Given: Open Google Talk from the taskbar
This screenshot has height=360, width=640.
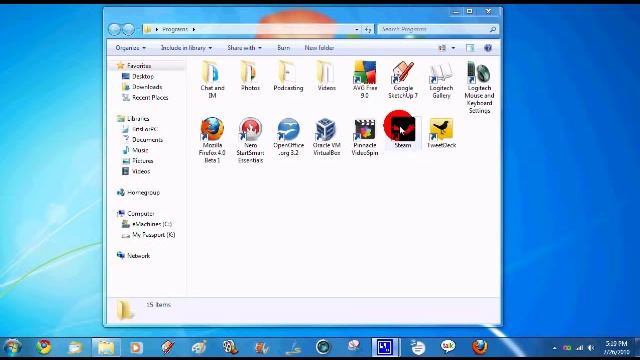Looking at the screenshot, I should click(x=448, y=347).
